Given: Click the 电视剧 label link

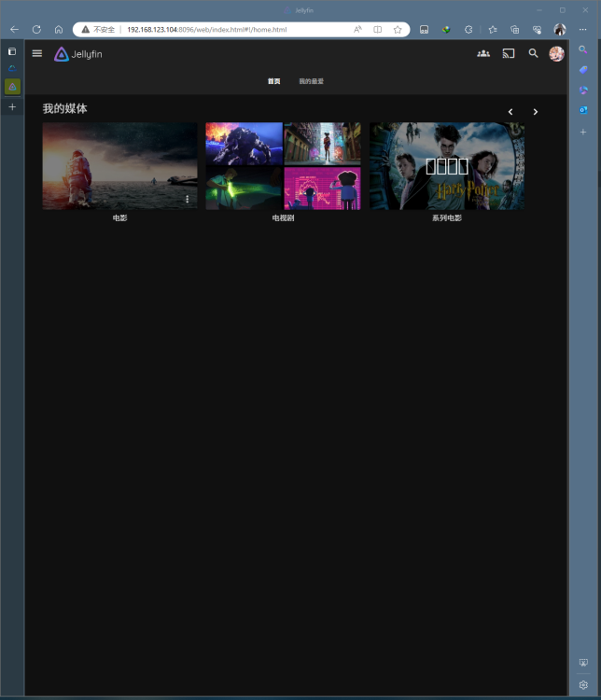Looking at the screenshot, I should 283,217.
